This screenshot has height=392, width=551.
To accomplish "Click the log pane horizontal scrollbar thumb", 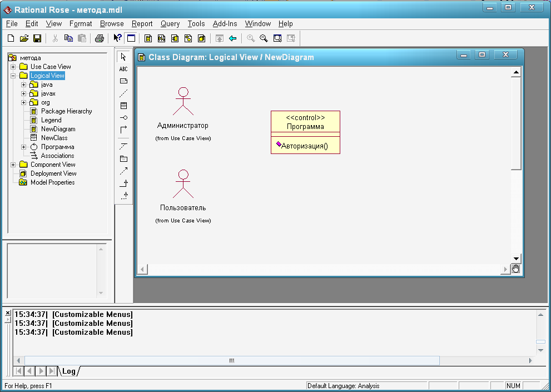I will pos(232,360).
